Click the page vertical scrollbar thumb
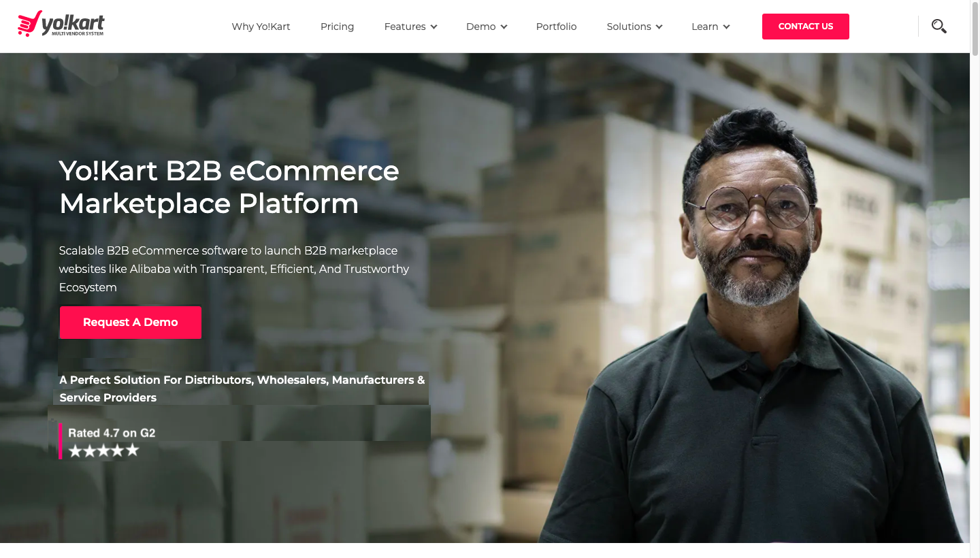The width and height of the screenshot is (980, 558). (x=975, y=29)
